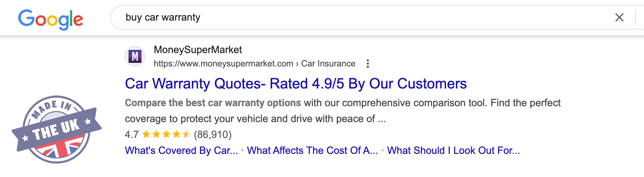Screen dimensions: 644x177
Task: Click the MoneySuperMarket site name
Action: 198,50
